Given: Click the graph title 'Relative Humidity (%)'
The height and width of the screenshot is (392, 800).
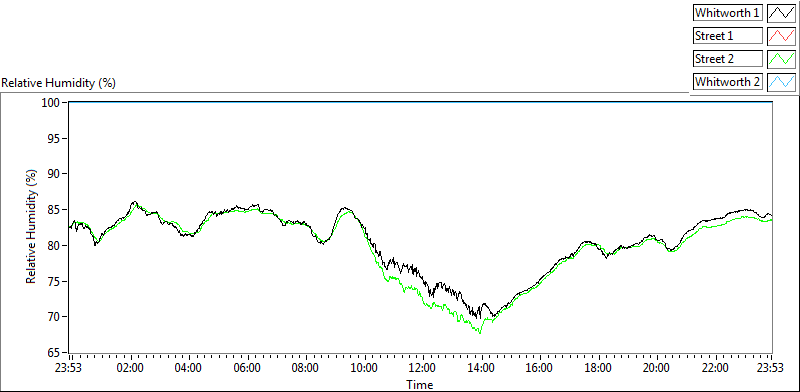Looking at the screenshot, I should tap(59, 83).
